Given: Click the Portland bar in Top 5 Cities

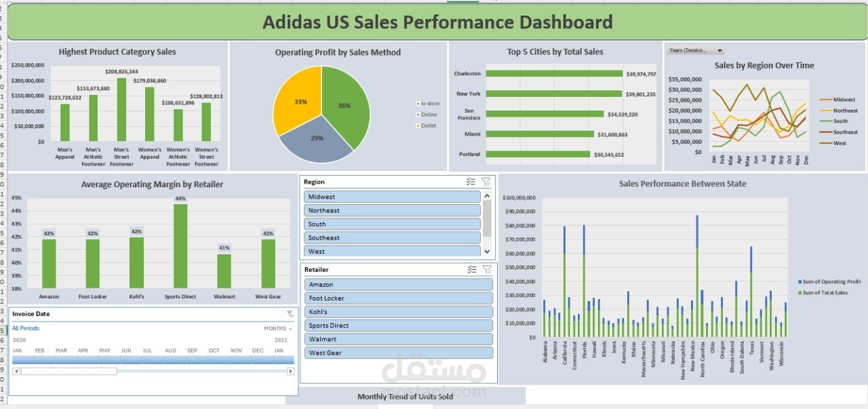Looking at the screenshot, I should (538, 154).
